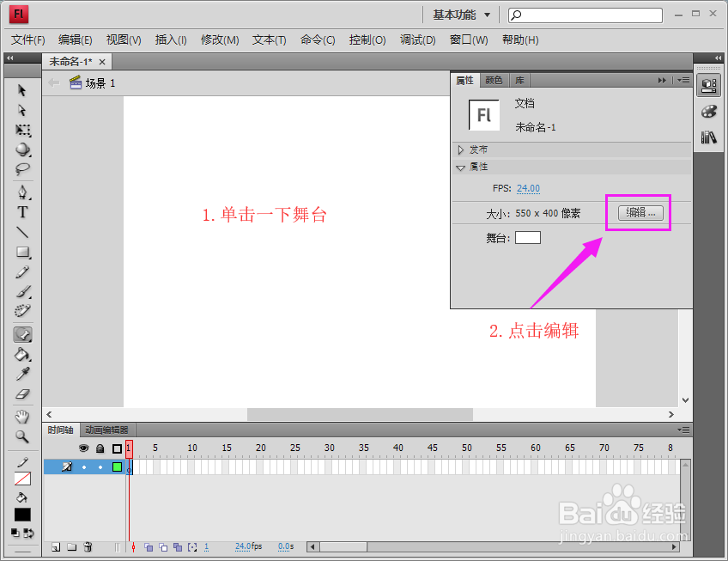Select the Selection arrow tool
Viewport: 728px width, 561px height.
(21, 90)
